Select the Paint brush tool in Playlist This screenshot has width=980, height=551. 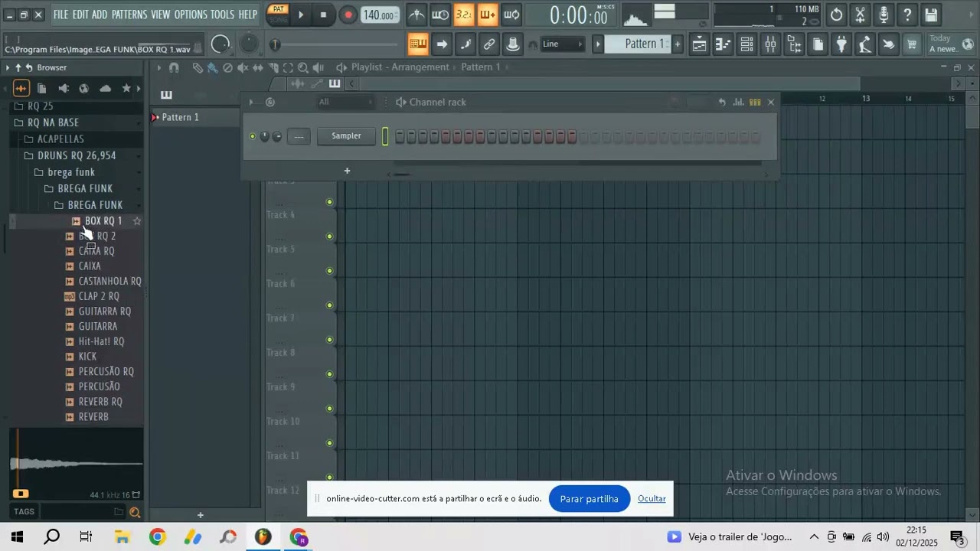pos(212,67)
